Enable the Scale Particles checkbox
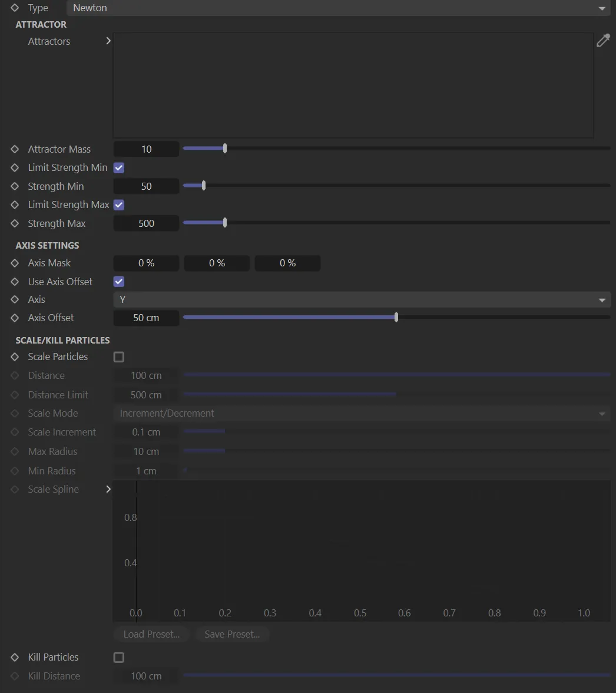The height and width of the screenshot is (693, 616). [x=119, y=357]
